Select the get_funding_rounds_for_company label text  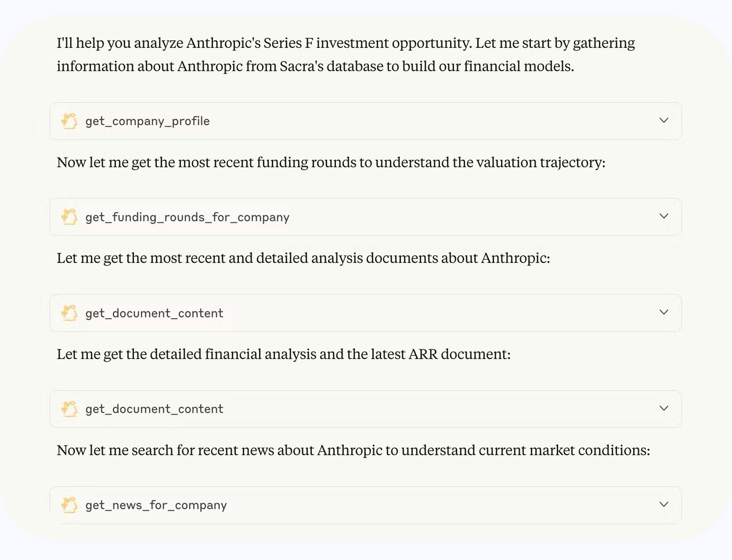pyautogui.click(x=188, y=217)
